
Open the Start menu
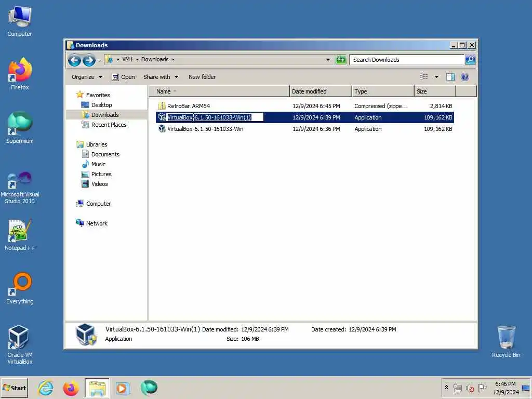coord(14,388)
